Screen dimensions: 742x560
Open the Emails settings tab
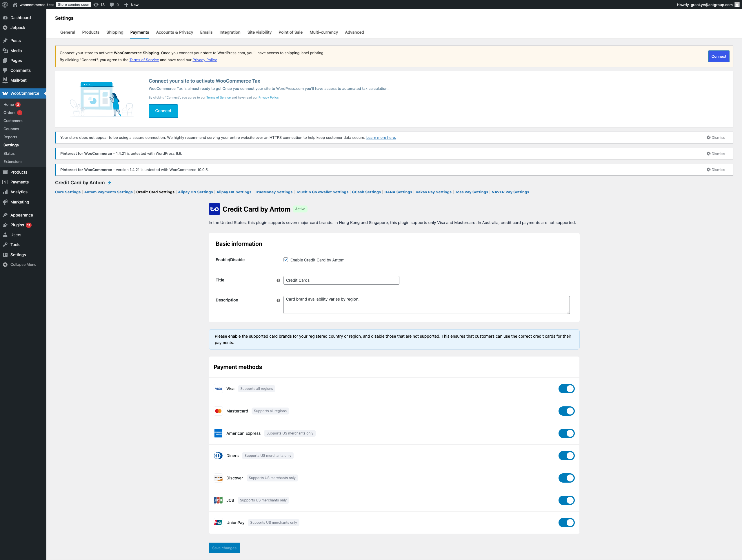pyautogui.click(x=206, y=32)
